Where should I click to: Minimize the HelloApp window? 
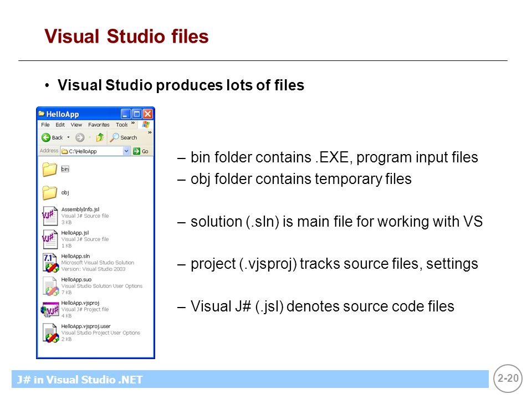[125, 114]
